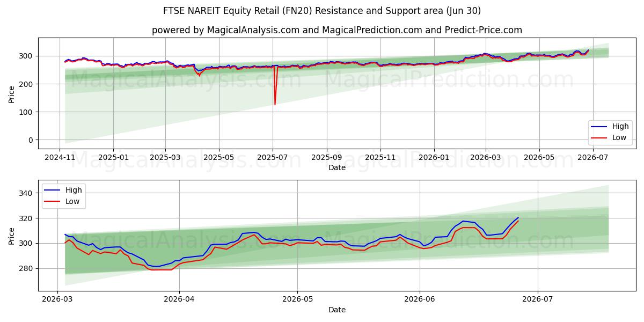Click the 2026-04 tick label on bottom chart
The image size is (644, 322).
click(x=179, y=299)
